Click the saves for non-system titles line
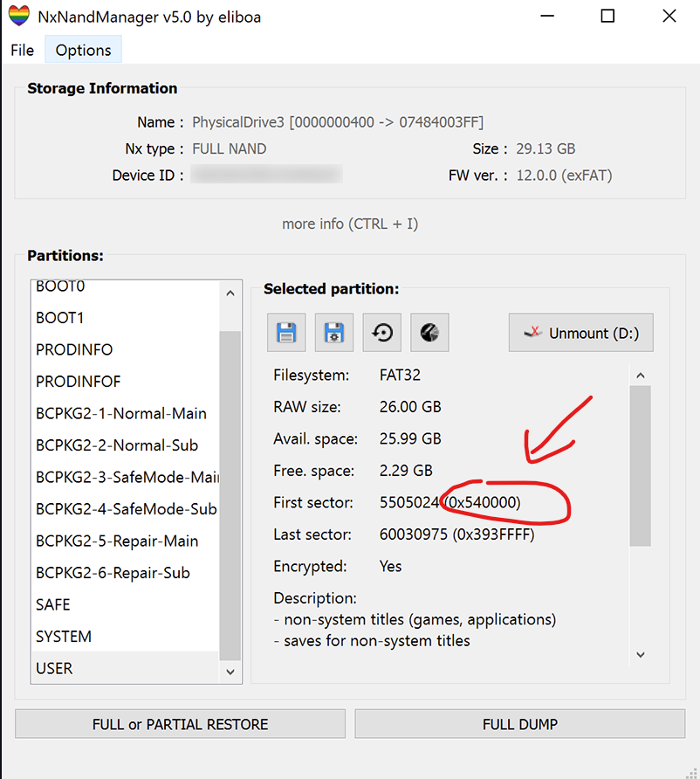 372,641
